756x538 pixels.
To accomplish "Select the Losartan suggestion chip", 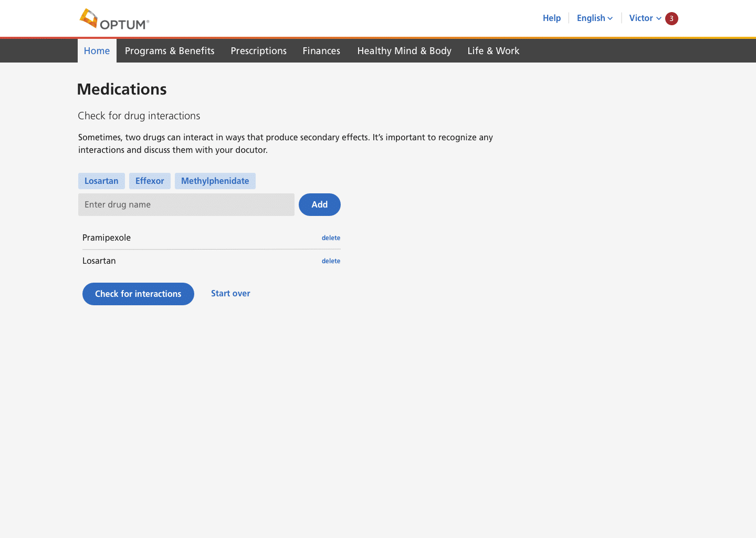I will click(101, 181).
